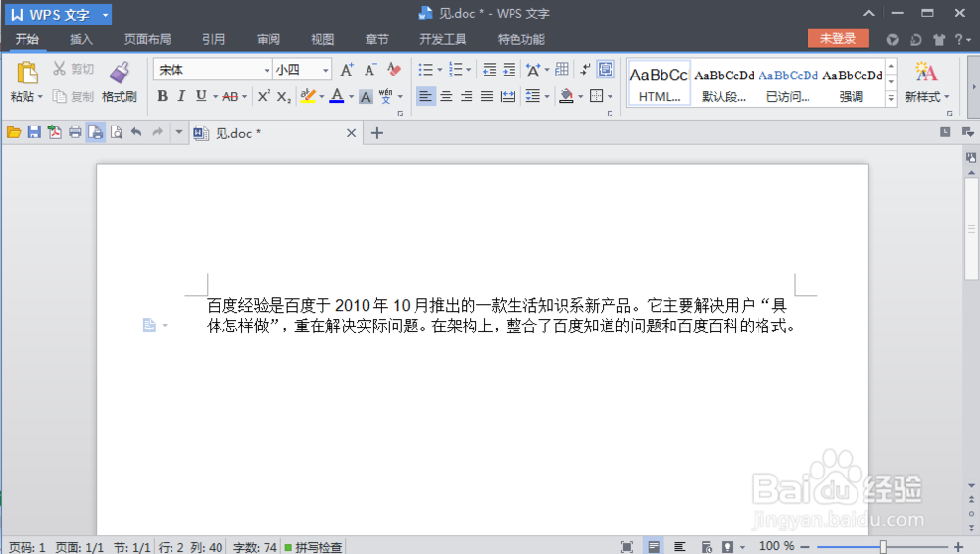Set center text alignment
This screenshot has width=980, height=554.
(x=446, y=96)
